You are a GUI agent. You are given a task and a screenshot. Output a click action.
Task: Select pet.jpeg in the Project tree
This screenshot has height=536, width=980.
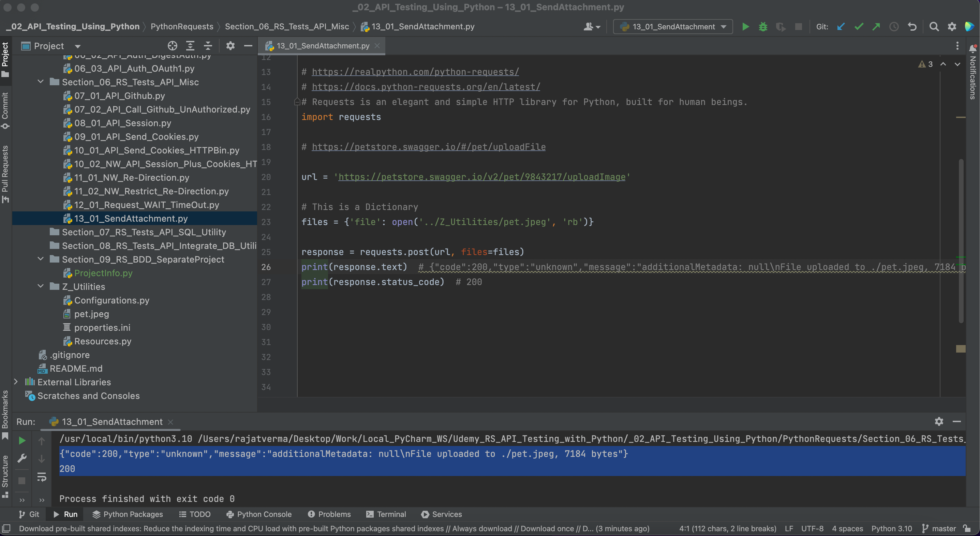click(x=91, y=314)
